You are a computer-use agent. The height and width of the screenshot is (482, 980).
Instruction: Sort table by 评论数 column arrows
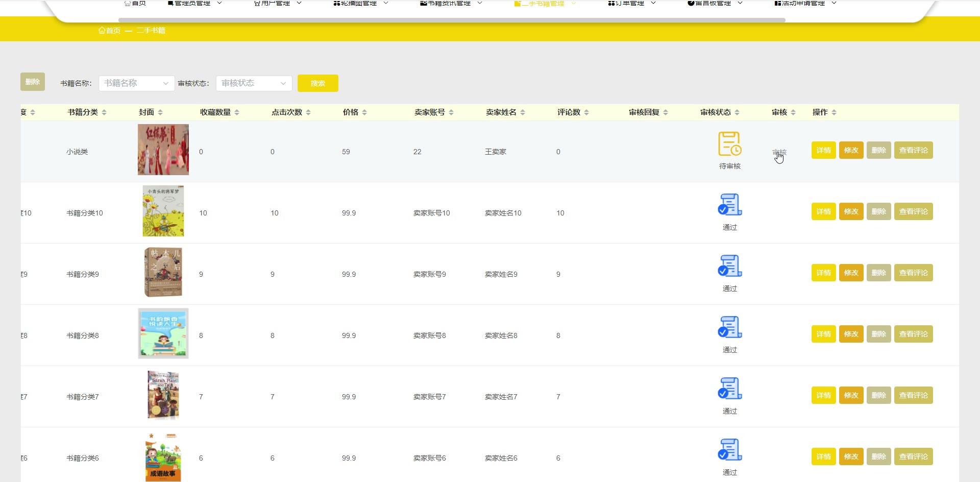[x=586, y=112]
